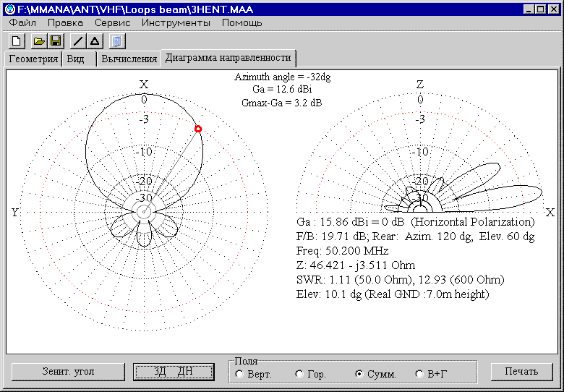Open the Помощь menu
Viewport: 564px width, 392px height.
click(x=242, y=22)
